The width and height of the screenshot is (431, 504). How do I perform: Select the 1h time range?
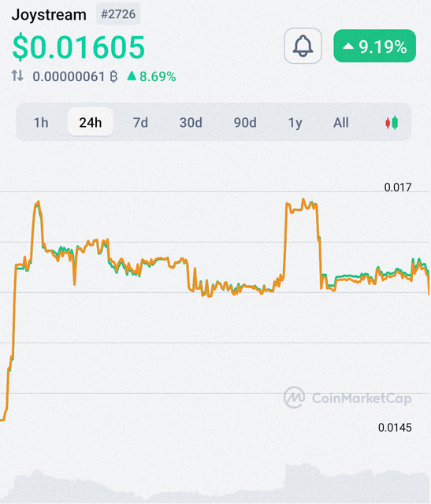(x=41, y=123)
